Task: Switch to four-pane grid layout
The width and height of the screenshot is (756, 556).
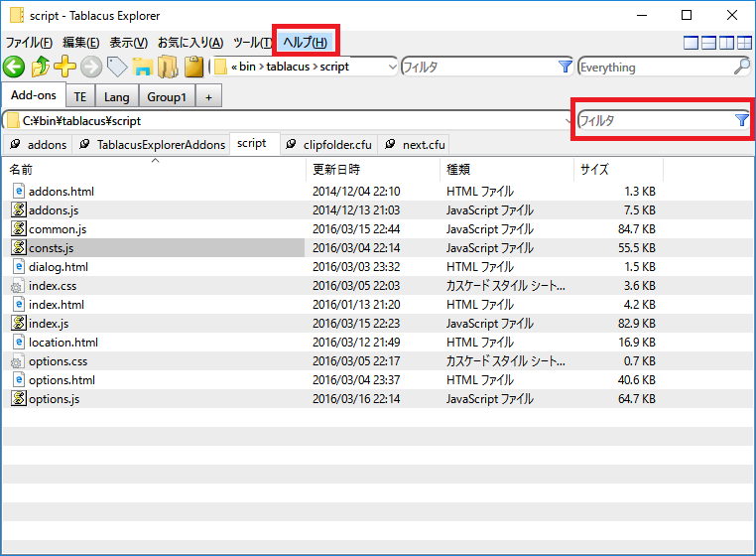Action: (744, 43)
